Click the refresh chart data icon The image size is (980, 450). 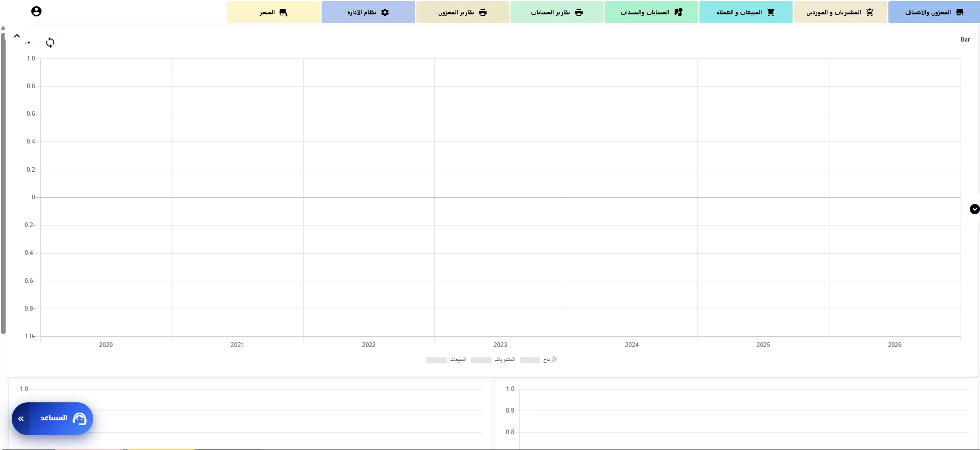click(x=50, y=43)
